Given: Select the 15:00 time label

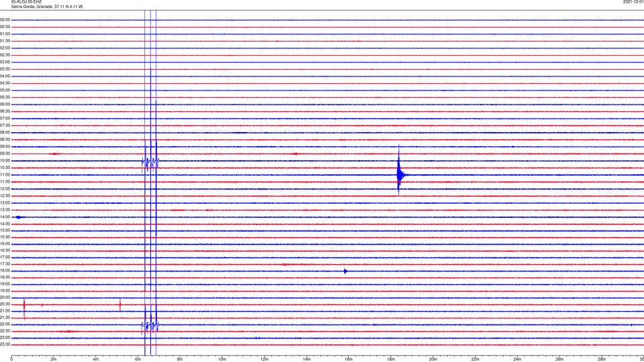Looking at the screenshot, I should pyautogui.click(x=5, y=230).
